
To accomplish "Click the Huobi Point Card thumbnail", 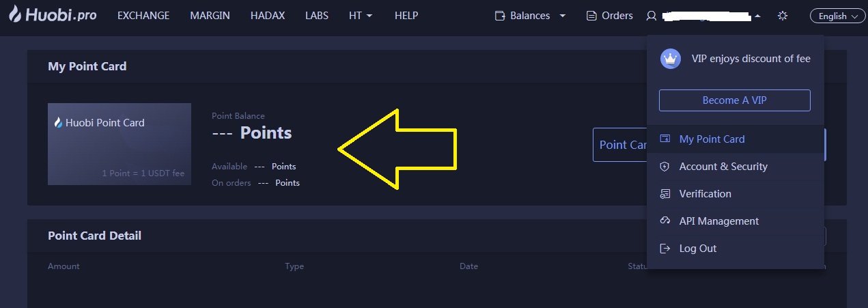I will coord(120,144).
